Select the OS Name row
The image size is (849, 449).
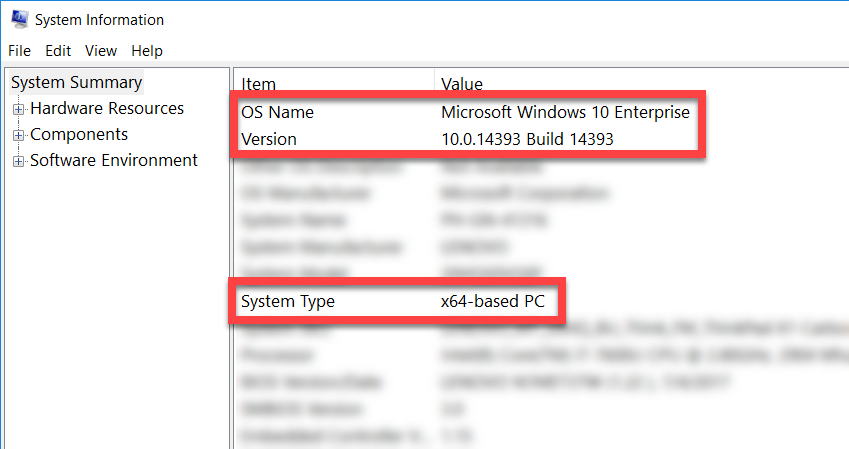click(278, 113)
